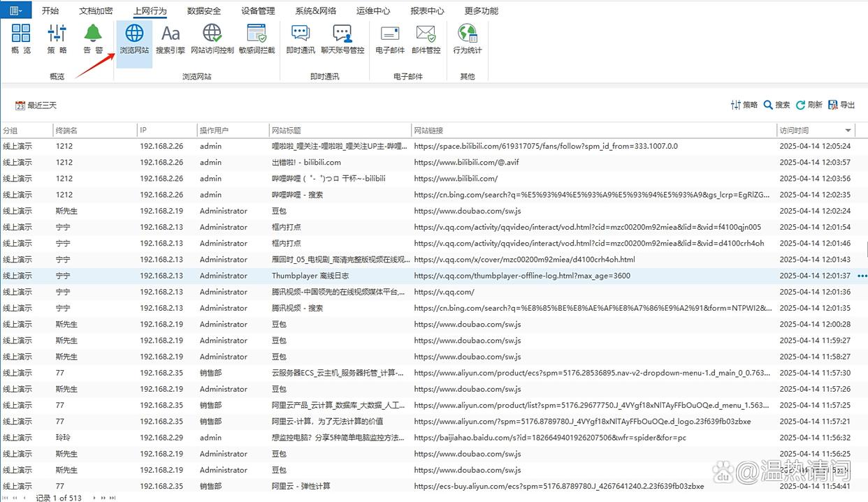Click the 记录 1 of 513 record indicator
This screenshot has width=868, height=502.
click(x=59, y=498)
